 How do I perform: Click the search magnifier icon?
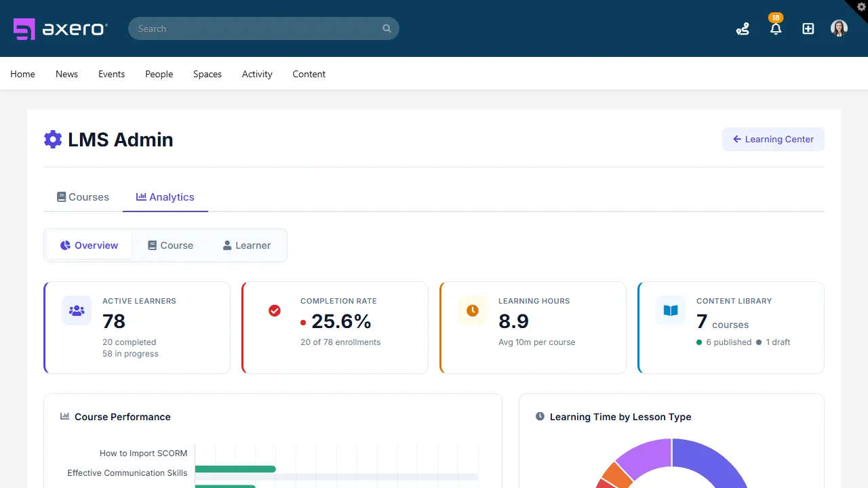coord(387,28)
